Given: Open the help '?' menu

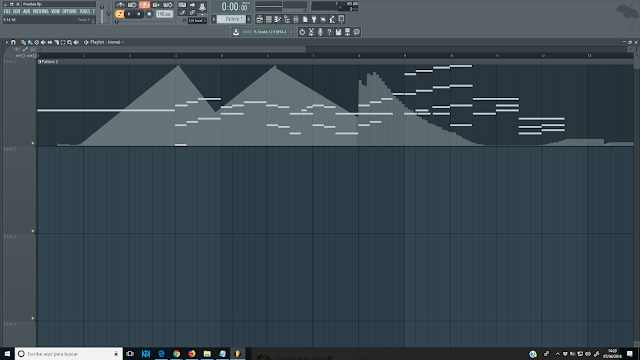Looking at the screenshot, I should (x=93, y=11).
